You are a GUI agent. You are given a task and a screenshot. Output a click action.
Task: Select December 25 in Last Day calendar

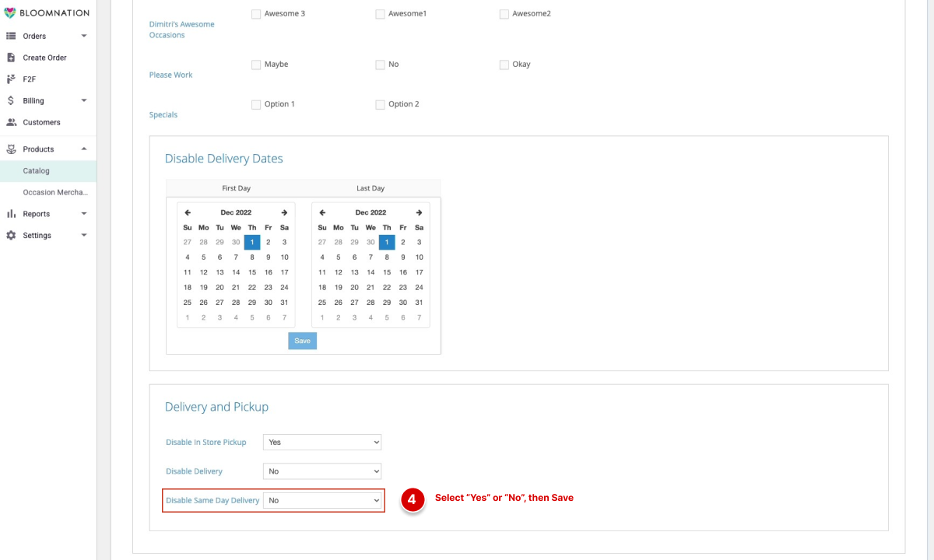pos(322,302)
